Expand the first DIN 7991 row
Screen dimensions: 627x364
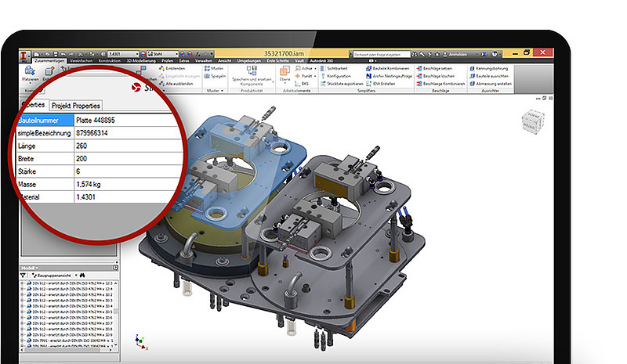pos(23,341)
